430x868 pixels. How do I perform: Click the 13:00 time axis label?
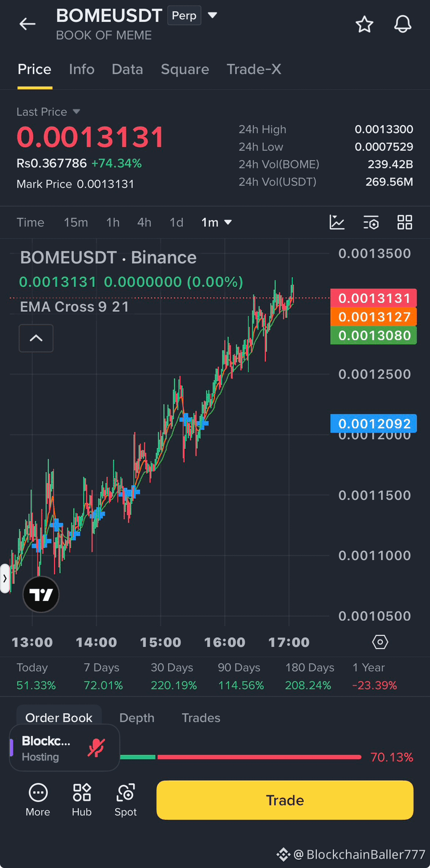click(x=32, y=642)
